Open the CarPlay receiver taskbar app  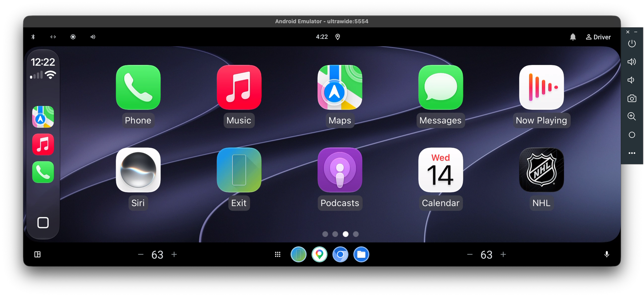[298, 255]
